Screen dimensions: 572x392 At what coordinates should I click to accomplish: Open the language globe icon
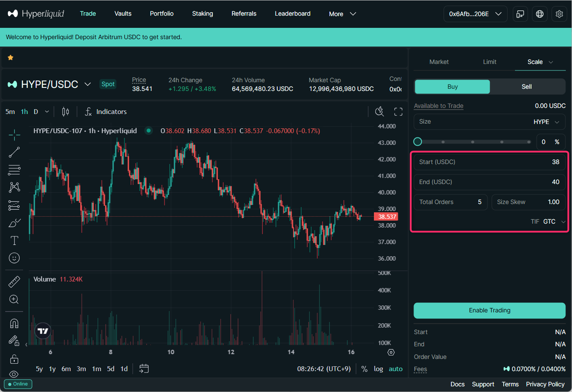tap(540, 14)
